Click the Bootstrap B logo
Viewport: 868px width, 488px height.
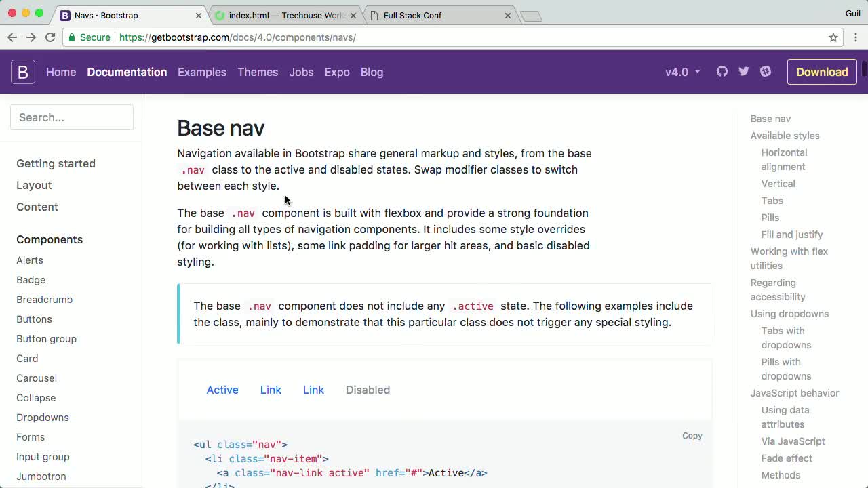tap(22, 71)
